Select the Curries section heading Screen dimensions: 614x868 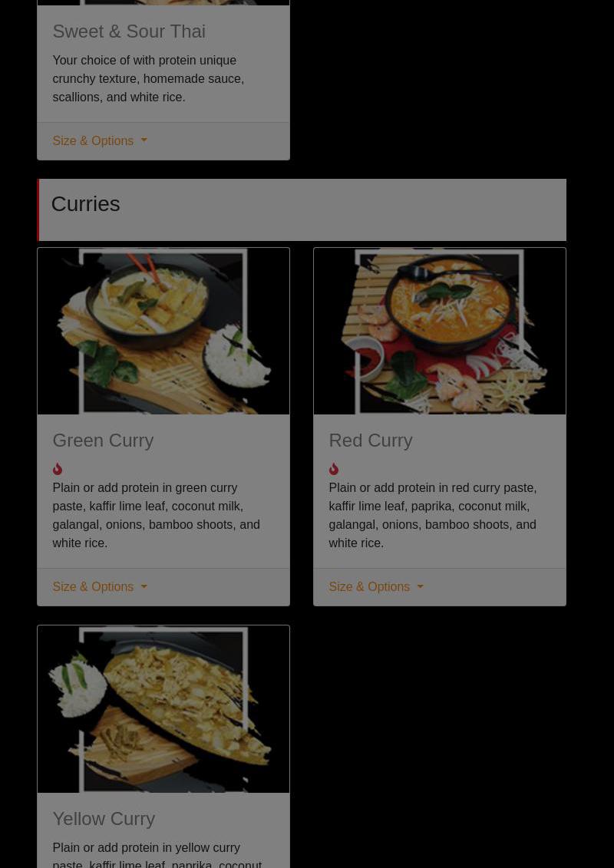(85, 204)
